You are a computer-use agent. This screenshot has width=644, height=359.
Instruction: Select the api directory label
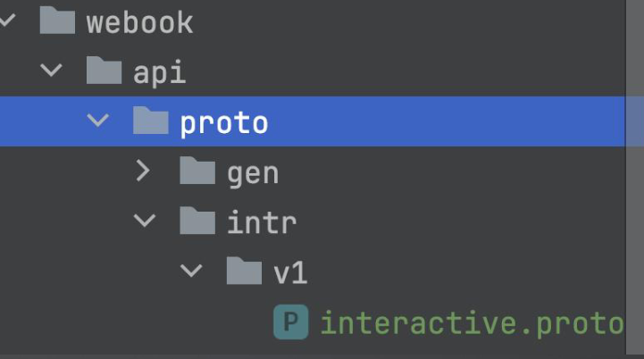(x=160, y=72)
